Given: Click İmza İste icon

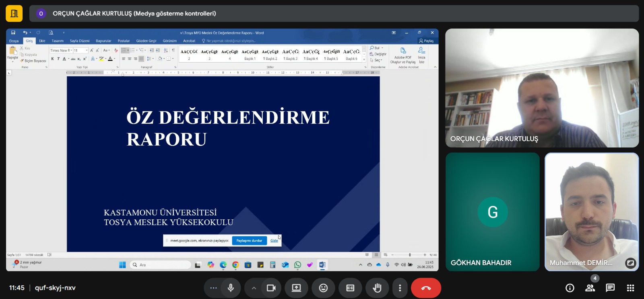Looking at the screenshot, I should point(421,55).
